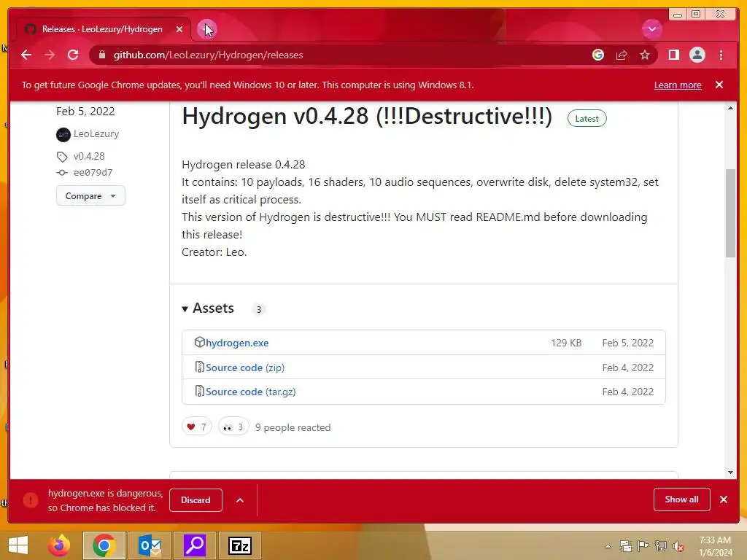Click the muted volume tray icon
The width and height of the screenshot is (747, 560).
(x=678, y=546)
